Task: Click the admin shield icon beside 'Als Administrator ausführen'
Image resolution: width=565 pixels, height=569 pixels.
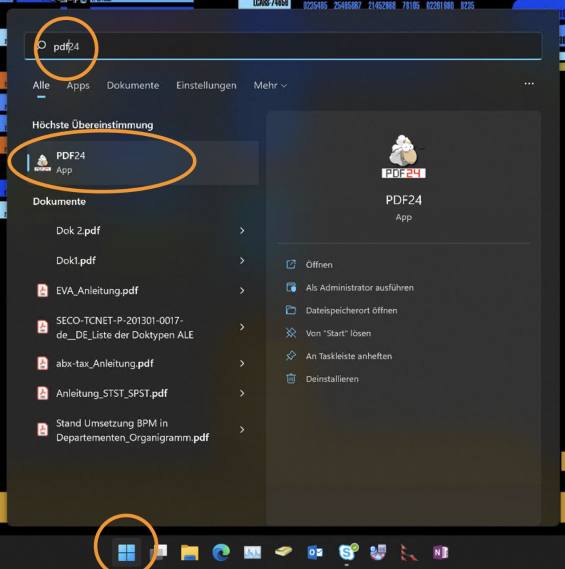Action: pos(291,287)
